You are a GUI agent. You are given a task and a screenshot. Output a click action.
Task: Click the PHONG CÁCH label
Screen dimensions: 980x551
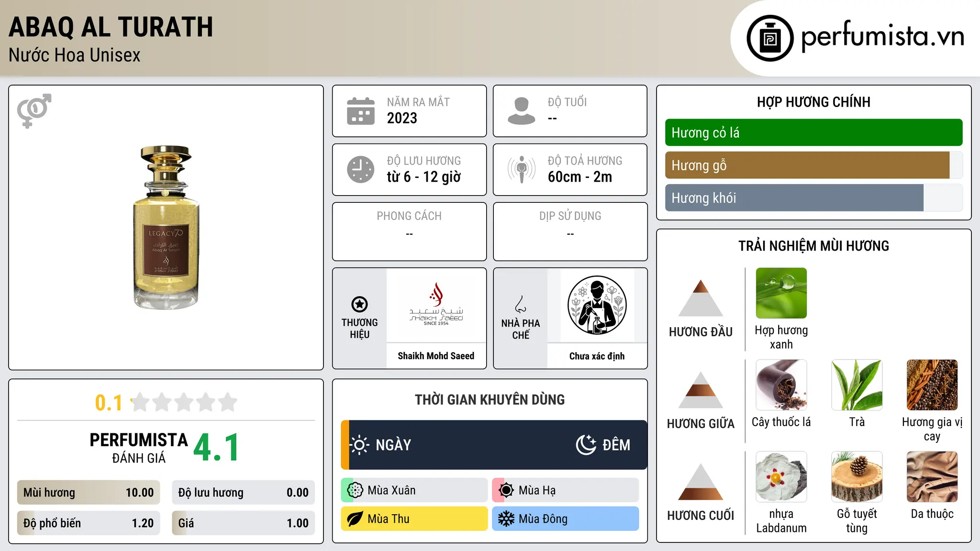click(409, 216)
